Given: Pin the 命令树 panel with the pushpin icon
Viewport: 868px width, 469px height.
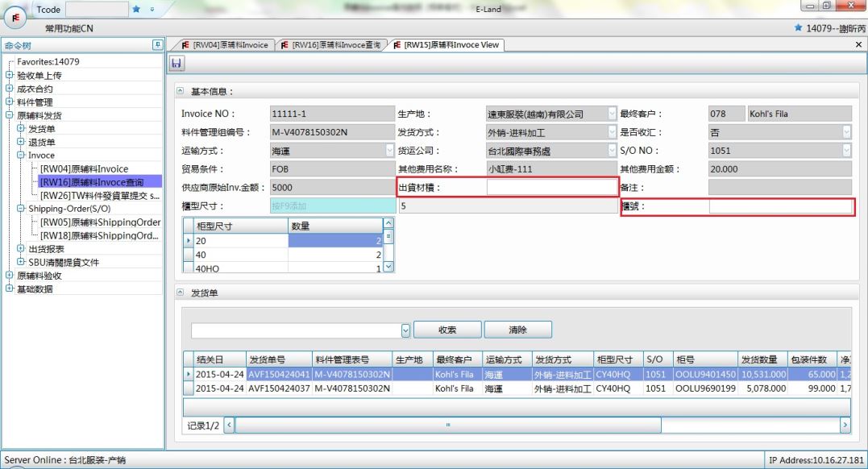Looking at the screenshot, I should (157, 45).
